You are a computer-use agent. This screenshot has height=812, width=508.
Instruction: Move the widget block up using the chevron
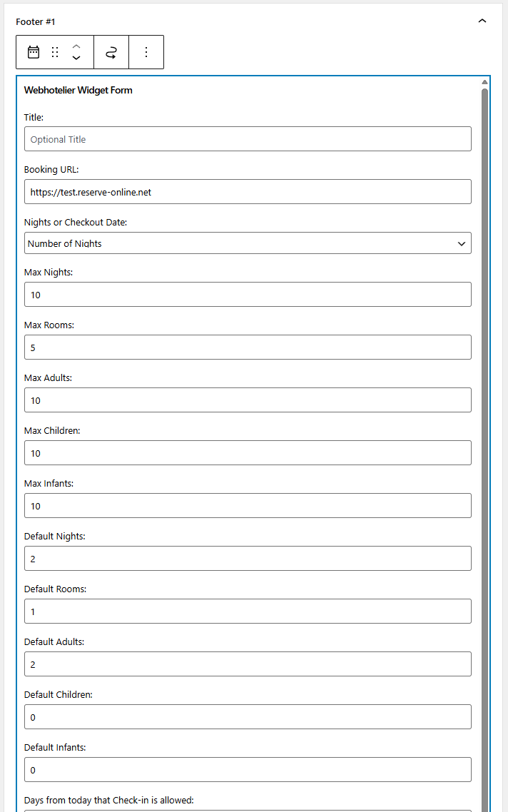point(76,47)
